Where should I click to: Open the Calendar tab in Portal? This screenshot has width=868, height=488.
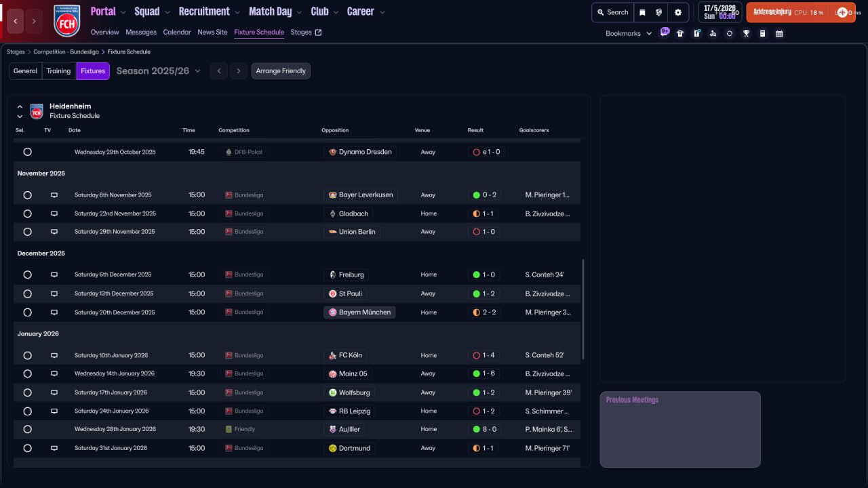tap(177, 32)
